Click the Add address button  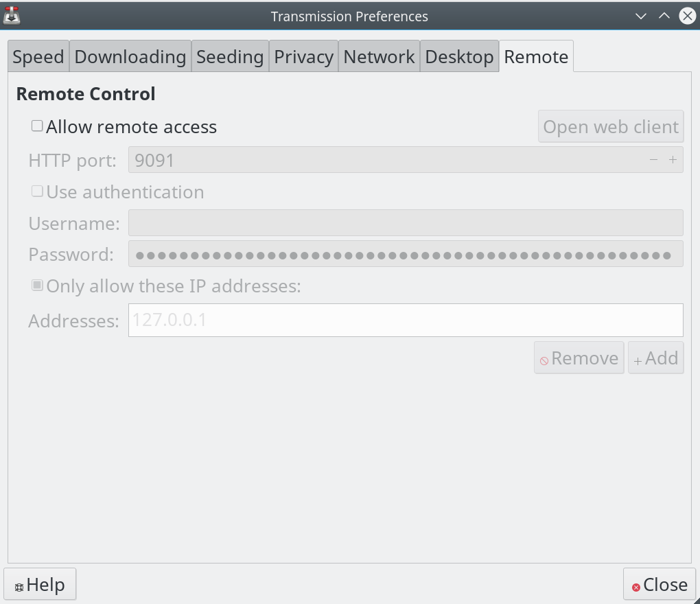pos(656,358)
